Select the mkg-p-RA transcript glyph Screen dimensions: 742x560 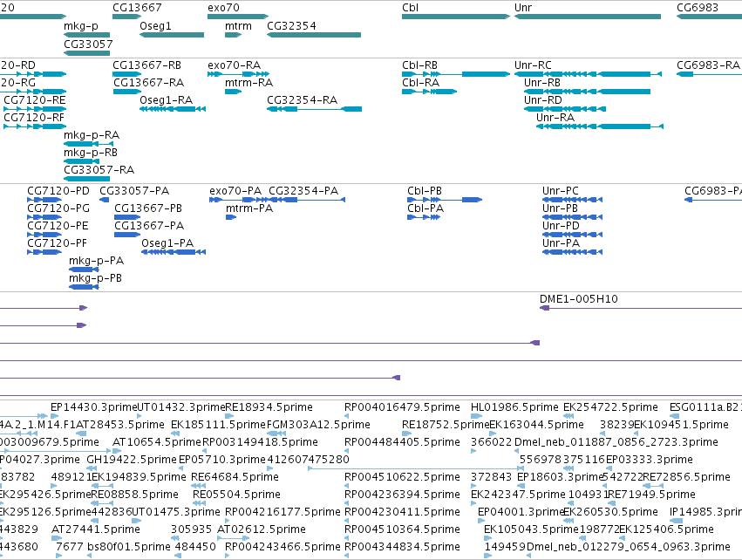[x=89, y=144]
